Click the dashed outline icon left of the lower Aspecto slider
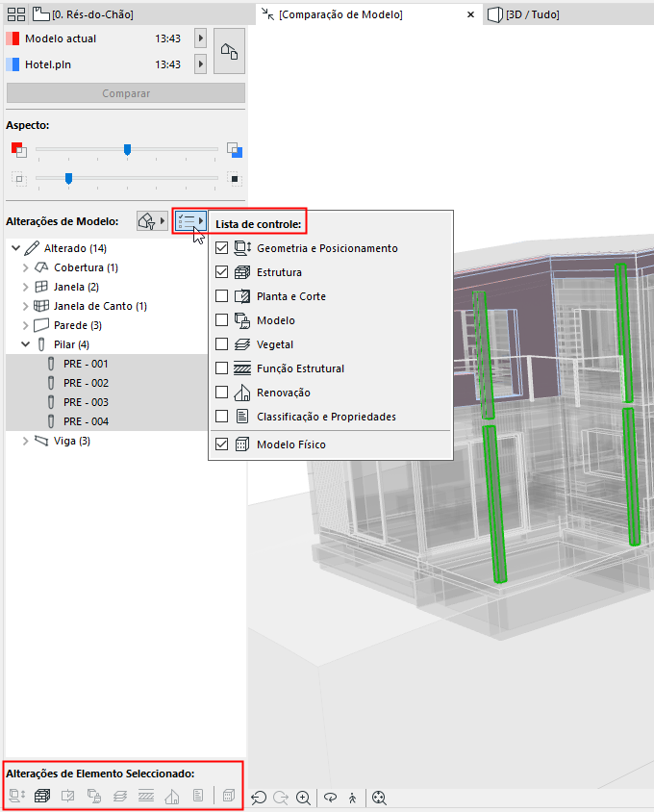This screenshot has height=812, width=654. pos(18,179)
